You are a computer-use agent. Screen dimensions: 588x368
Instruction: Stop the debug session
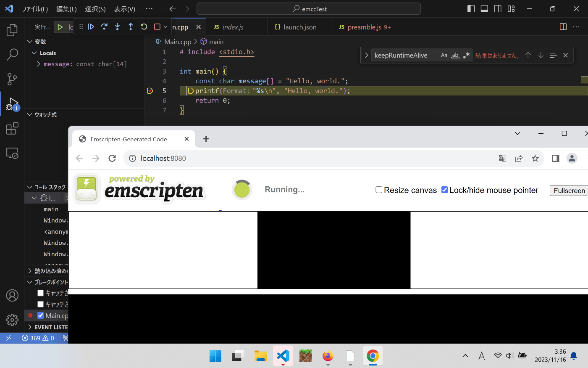157,26
